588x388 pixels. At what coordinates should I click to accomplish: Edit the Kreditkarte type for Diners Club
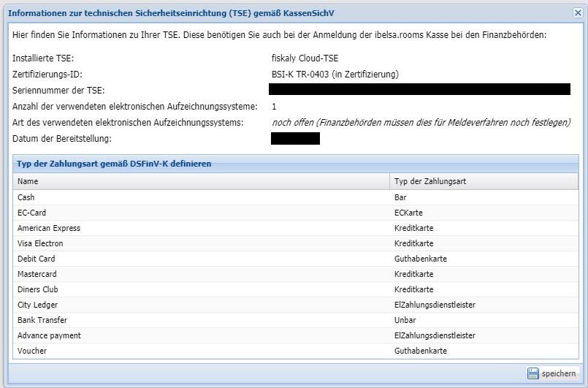pyautogui.click(x=413, y=289)
